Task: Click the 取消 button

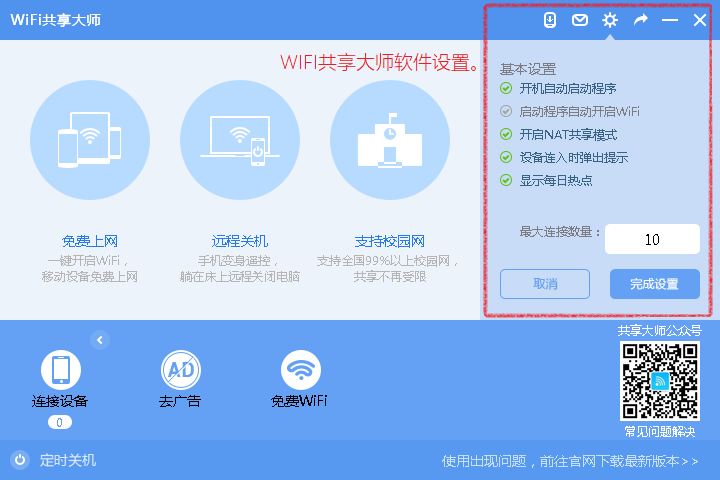Action: pos(545,284)
